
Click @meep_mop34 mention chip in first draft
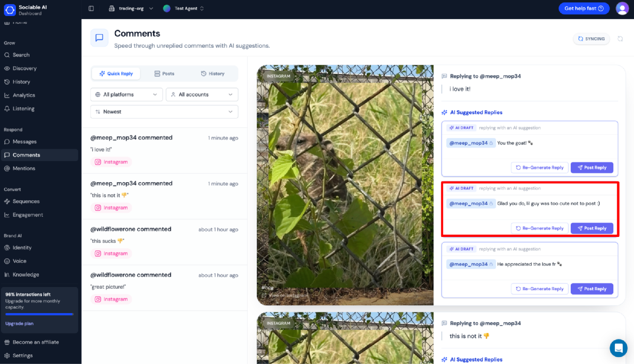click(x=471, y=143)
